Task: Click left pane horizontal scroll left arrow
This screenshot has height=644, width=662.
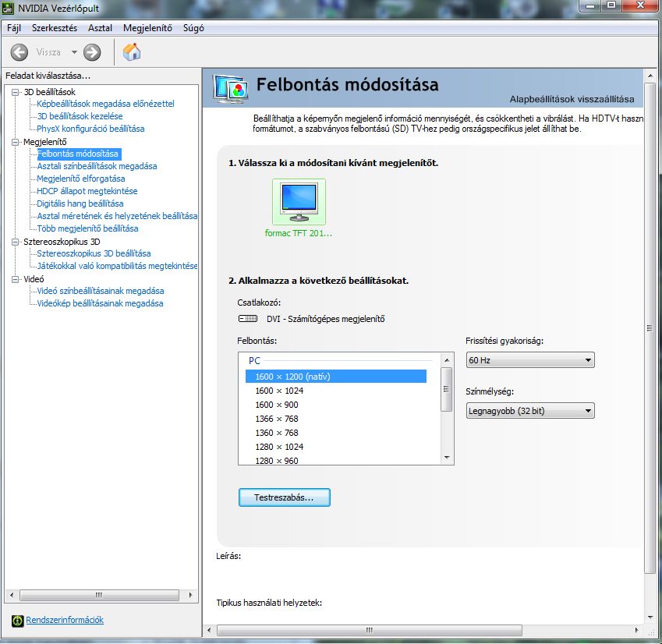Action: 12,595
